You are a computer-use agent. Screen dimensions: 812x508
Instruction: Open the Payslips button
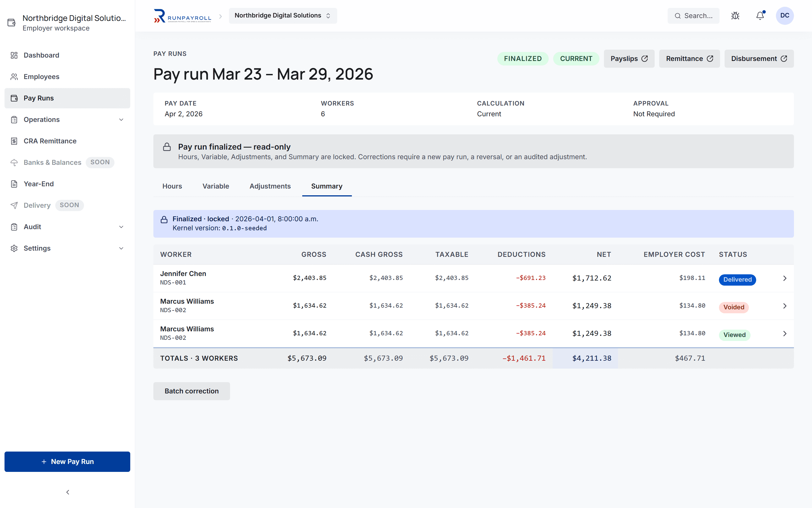coord(629,59)
